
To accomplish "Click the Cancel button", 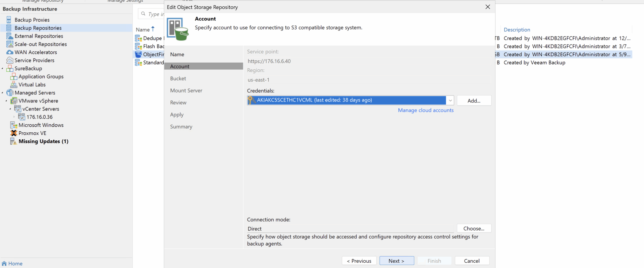I will (472, 261).
